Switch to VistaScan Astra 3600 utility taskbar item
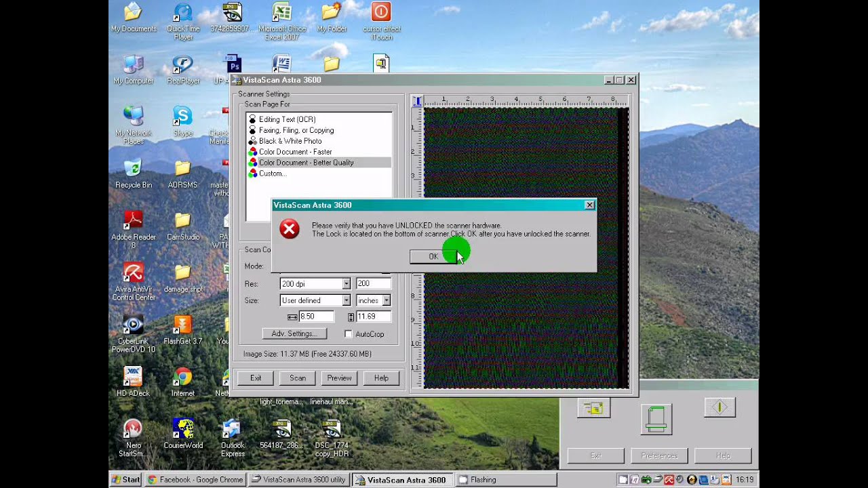 point(298,480)
